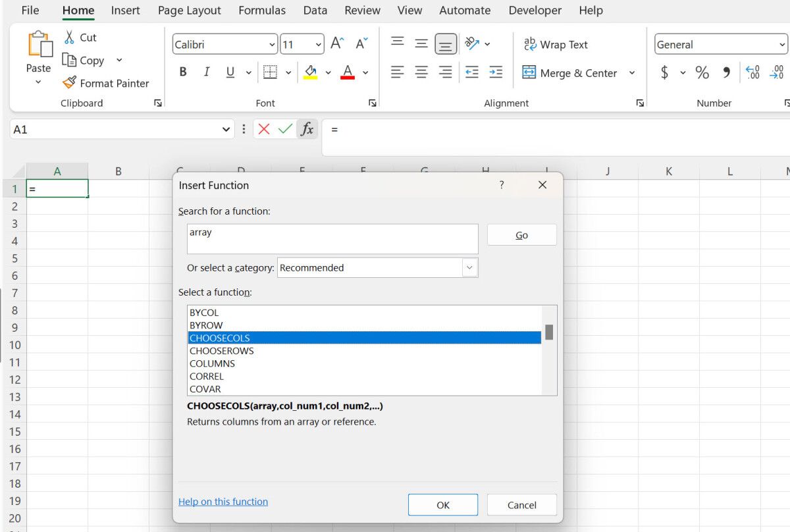
Task: Click the Insert Function fx icon
Action: coord(307,129)
